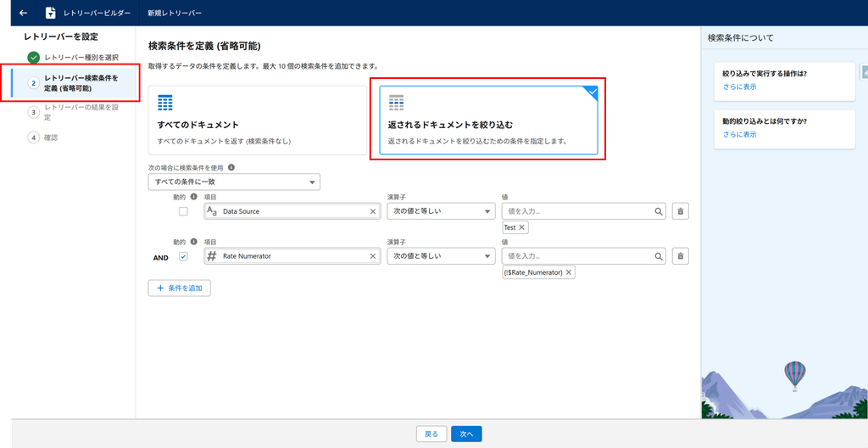Screen dimensions: 868x448
Task: Clear the Rate Numerator field selection
Action: click(373, 256)
